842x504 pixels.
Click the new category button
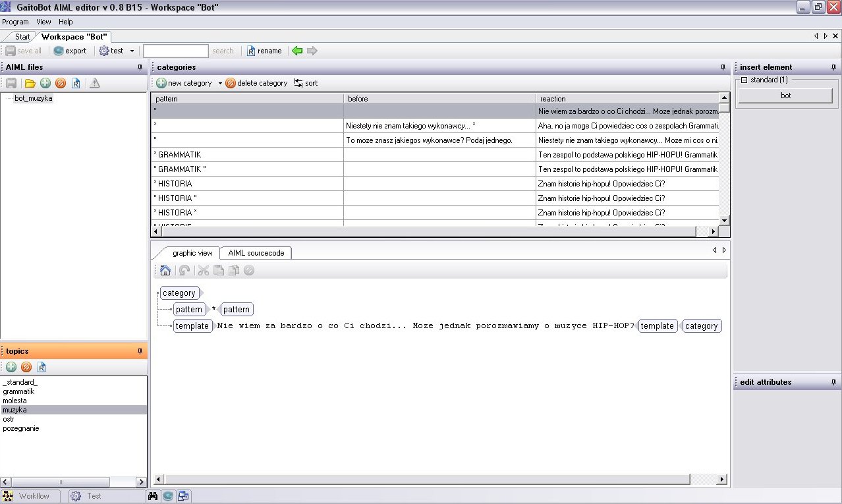(x=184, y=83)
